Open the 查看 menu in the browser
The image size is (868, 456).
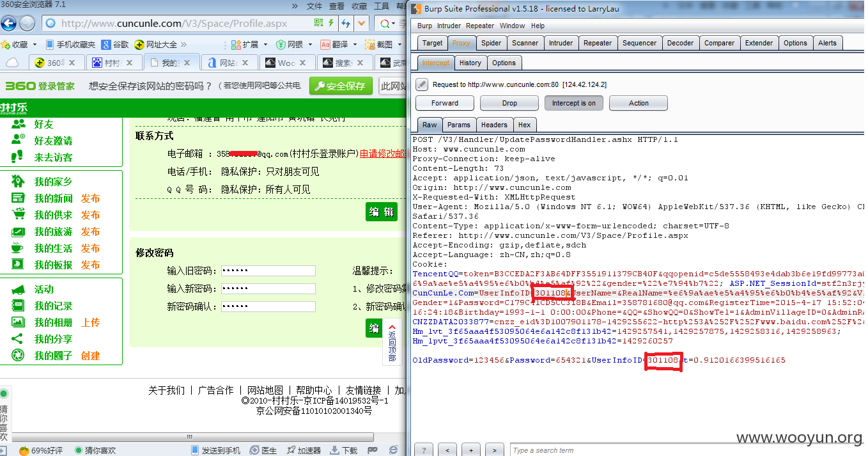pos(337,6)
